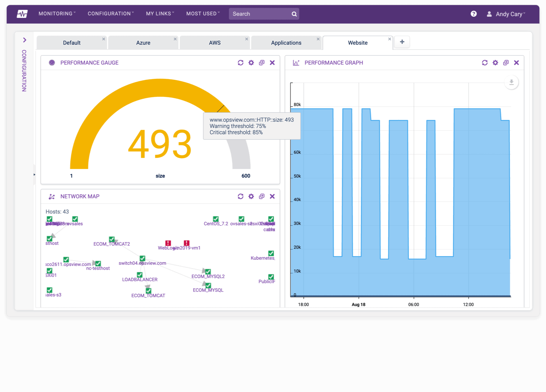Click the Opsview logo icon

[22, 14]
